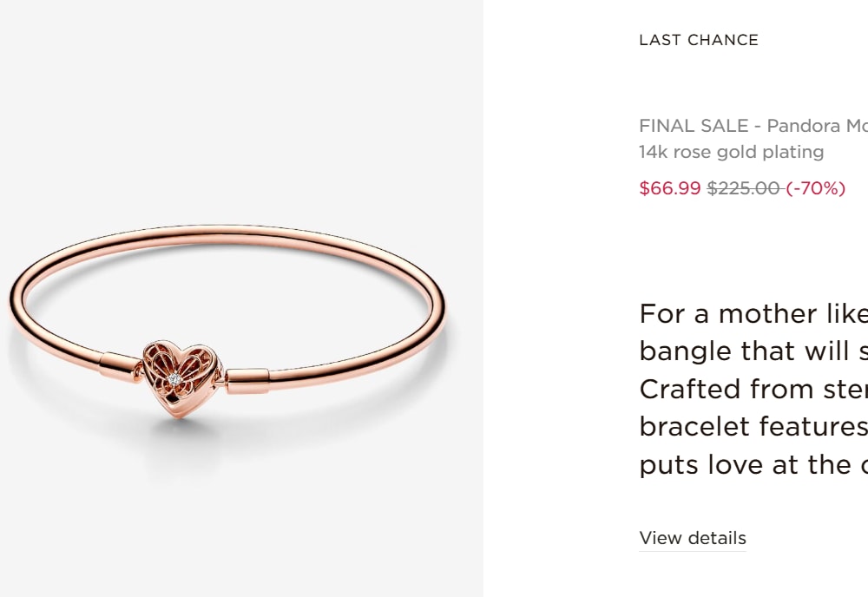This screenshot has width=868, height=597.
Task: Click the 'Crafted from' description line
Action: (753, 389)
